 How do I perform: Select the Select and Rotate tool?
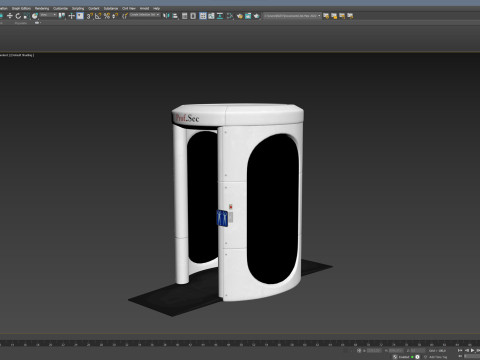[18, 16]
